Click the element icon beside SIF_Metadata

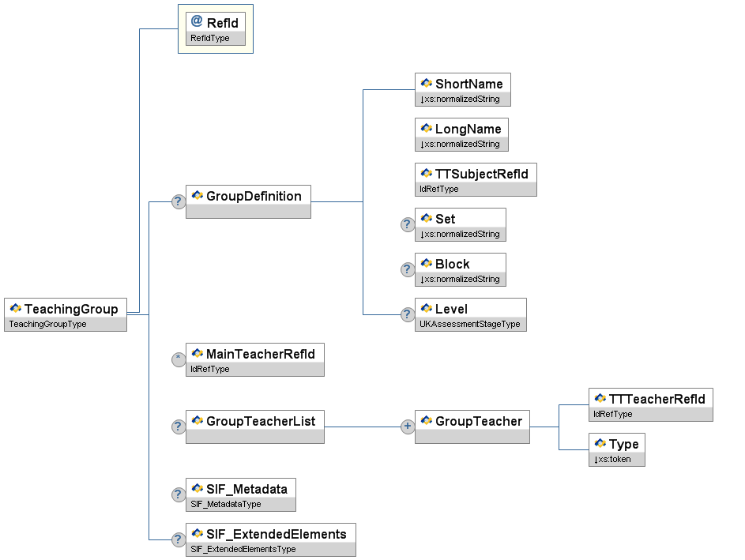[197, 489]
